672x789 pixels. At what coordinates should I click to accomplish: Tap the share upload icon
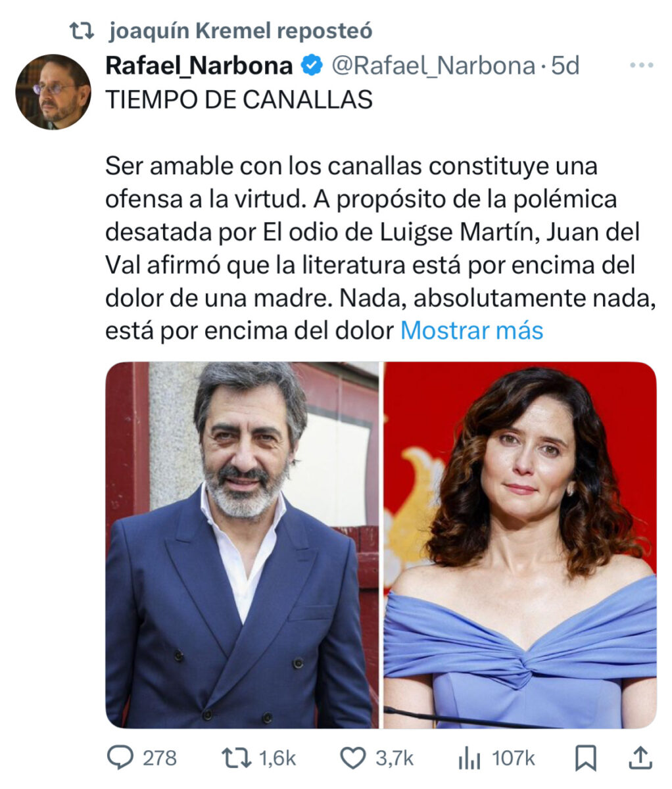tap(640, 758)
